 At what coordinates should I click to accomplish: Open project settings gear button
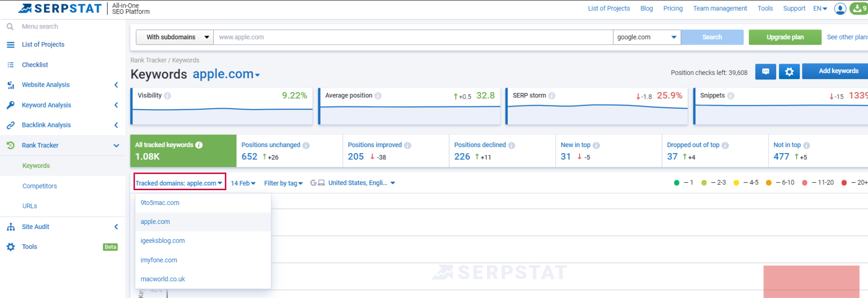click(789, 71)
